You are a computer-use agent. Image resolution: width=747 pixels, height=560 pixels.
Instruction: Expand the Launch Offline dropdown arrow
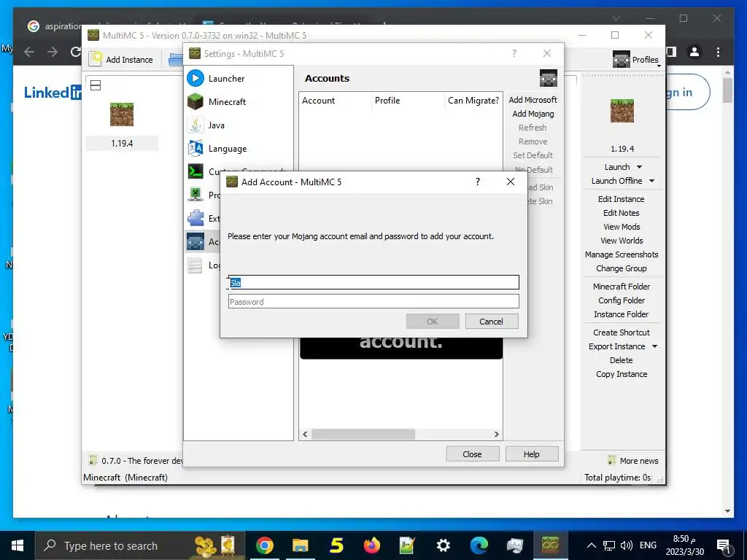pos(651,181)
